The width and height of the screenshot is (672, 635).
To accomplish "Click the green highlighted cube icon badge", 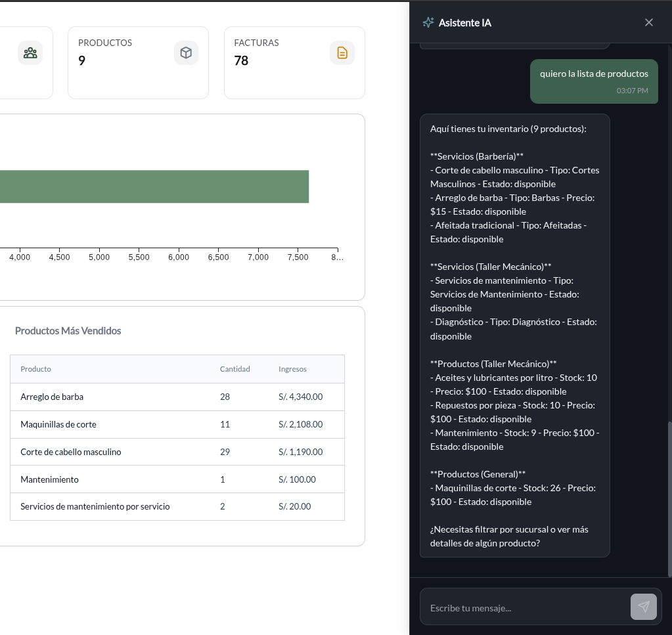I will (x=186, y=52).
